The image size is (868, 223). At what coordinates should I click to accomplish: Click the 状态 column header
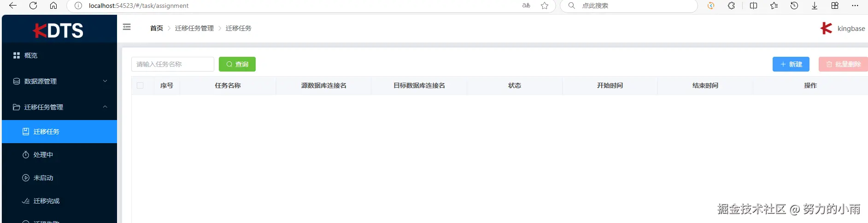pos(515,85)
